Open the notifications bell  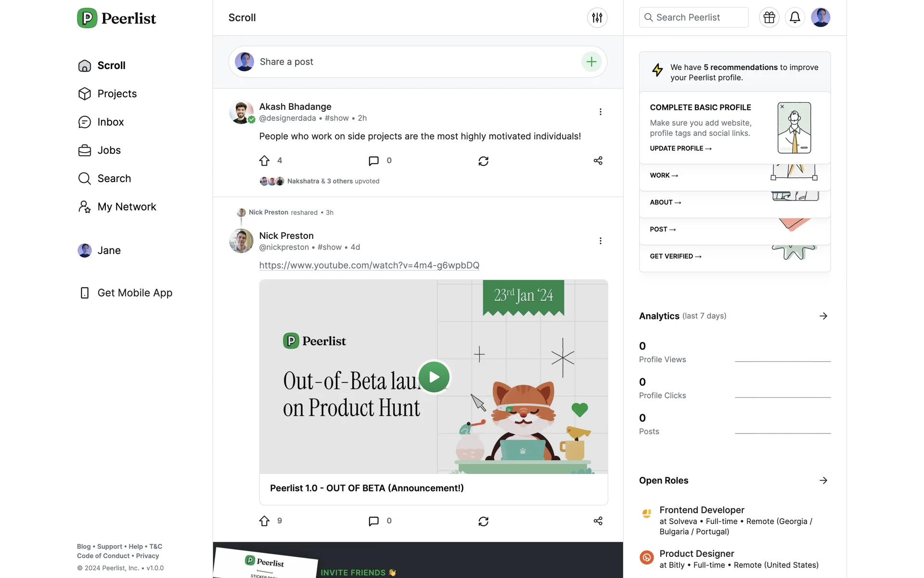[x=795, y=18]
